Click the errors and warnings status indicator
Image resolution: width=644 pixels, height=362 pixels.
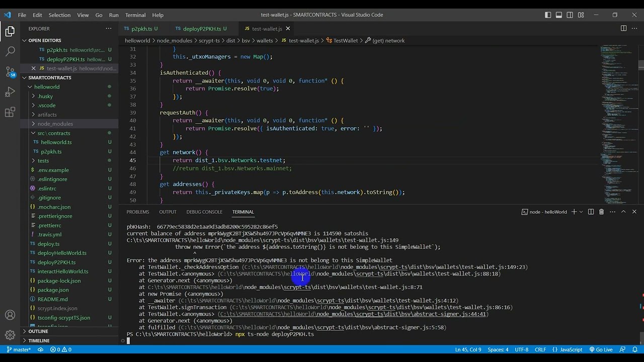60,349
